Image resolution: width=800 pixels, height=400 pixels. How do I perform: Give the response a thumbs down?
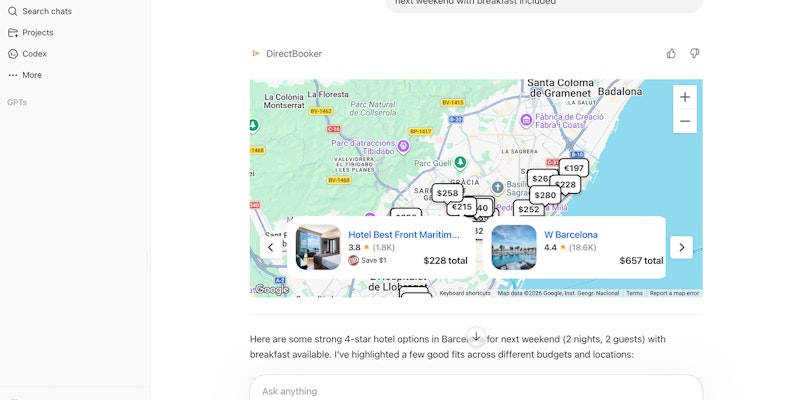coord(694,54)
